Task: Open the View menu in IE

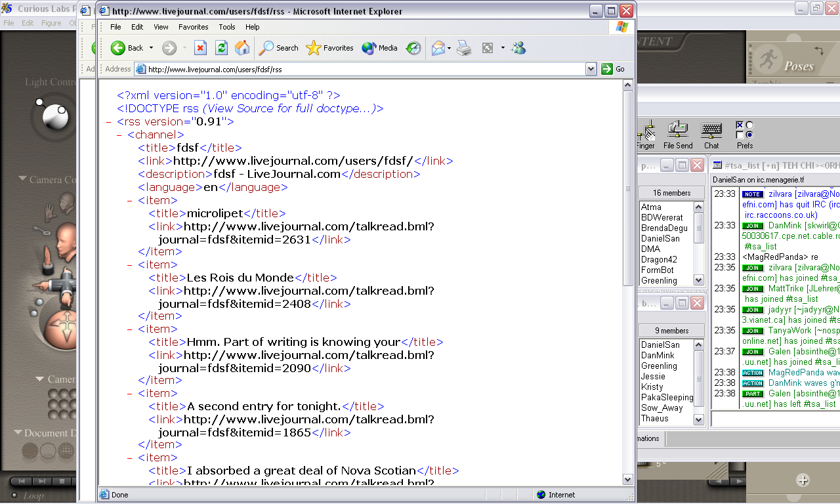Action: coord(161,27)
